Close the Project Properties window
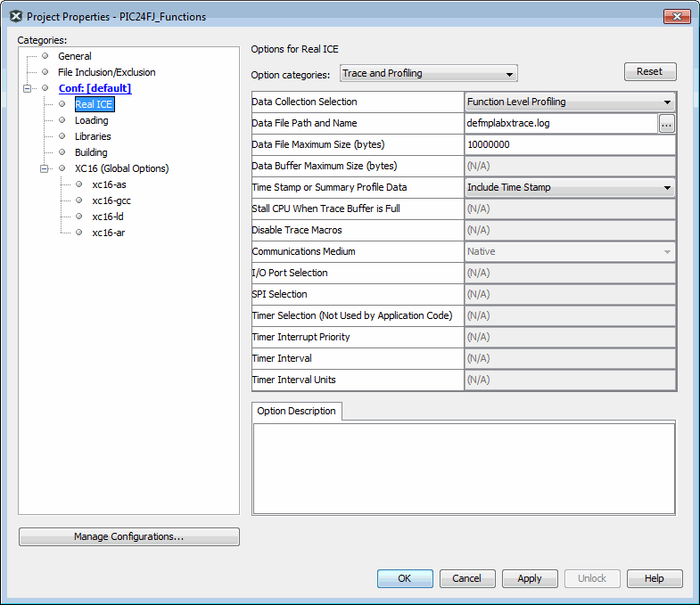700x605 pixels. [x=677, y=17]
